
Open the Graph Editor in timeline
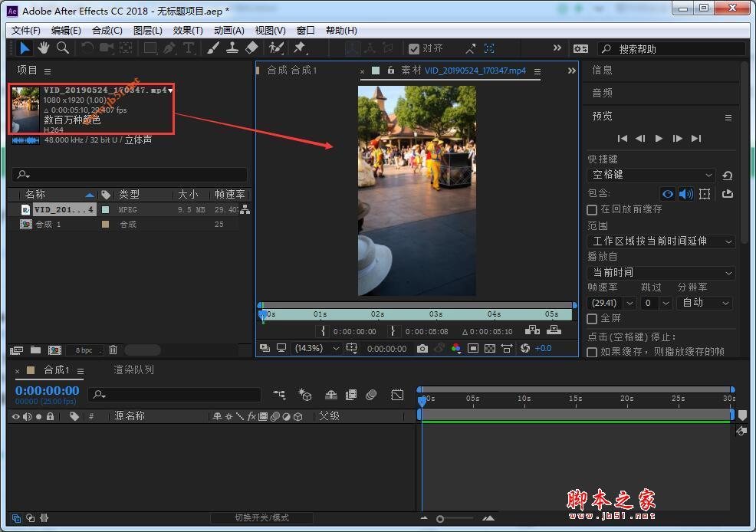click(x=397, y=395)
